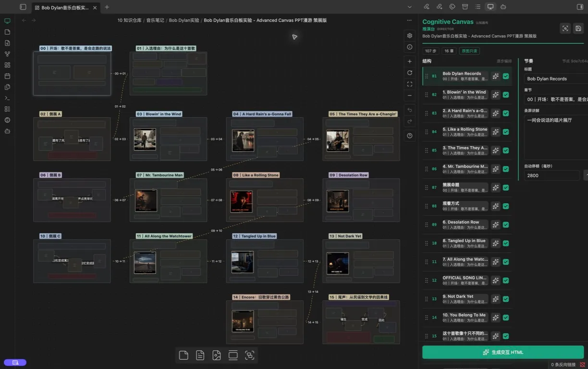Zoom to fit with the canvas frame icon
This screenshot has width=588, height=369.
coord(409,84)
